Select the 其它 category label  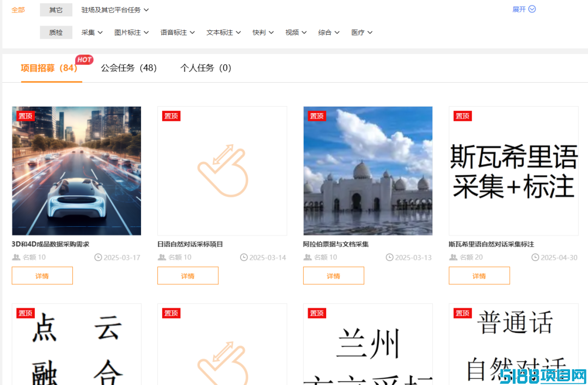point(56,10)
